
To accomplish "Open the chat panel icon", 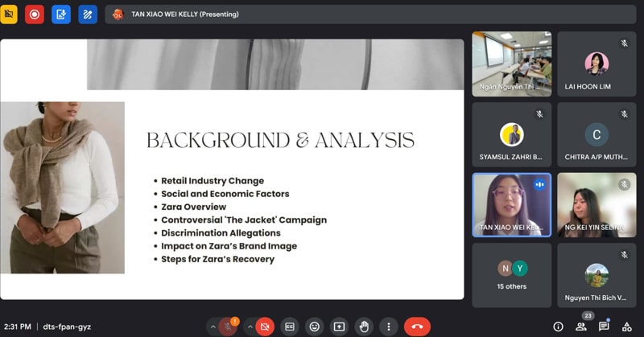I will pyautogui.click(x=604, y=327).
